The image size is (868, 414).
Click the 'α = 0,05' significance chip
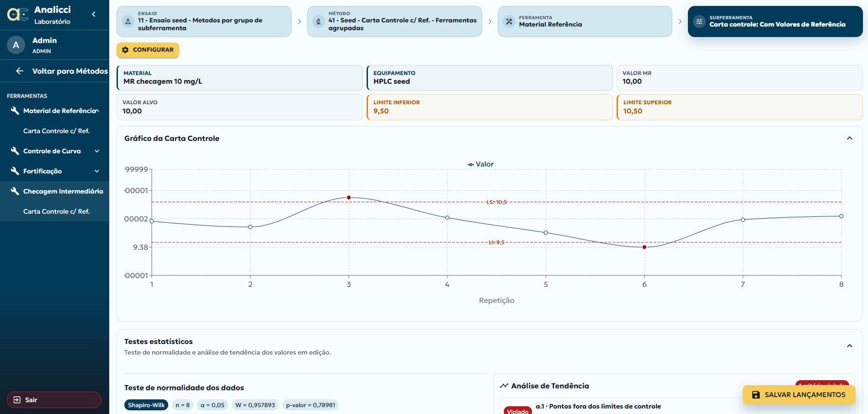213,405
